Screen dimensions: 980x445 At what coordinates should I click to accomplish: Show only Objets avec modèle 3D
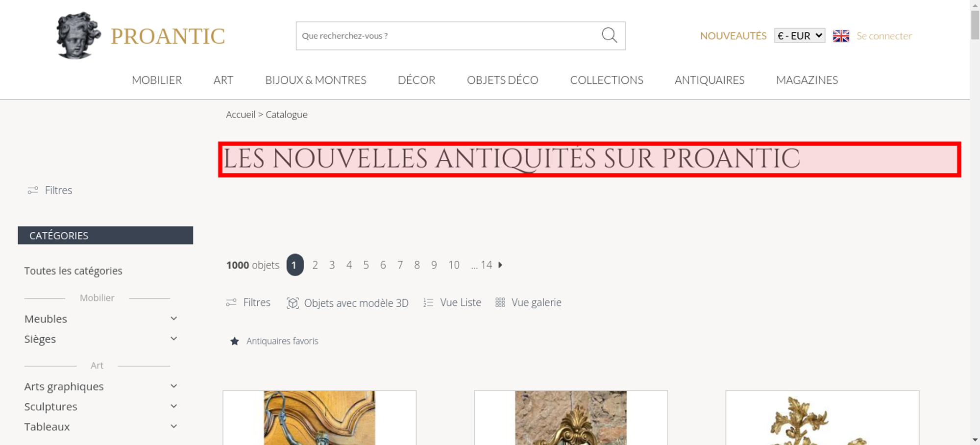tap(347, 303)
